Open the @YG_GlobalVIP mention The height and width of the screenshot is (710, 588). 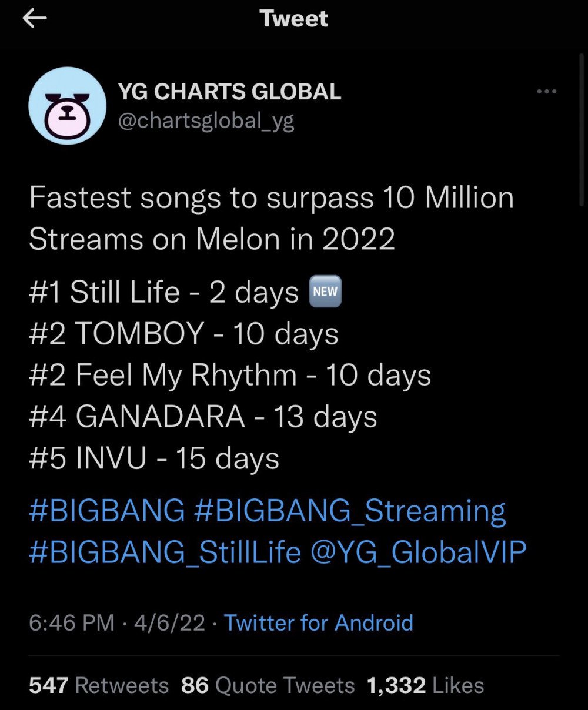point(418,552)
